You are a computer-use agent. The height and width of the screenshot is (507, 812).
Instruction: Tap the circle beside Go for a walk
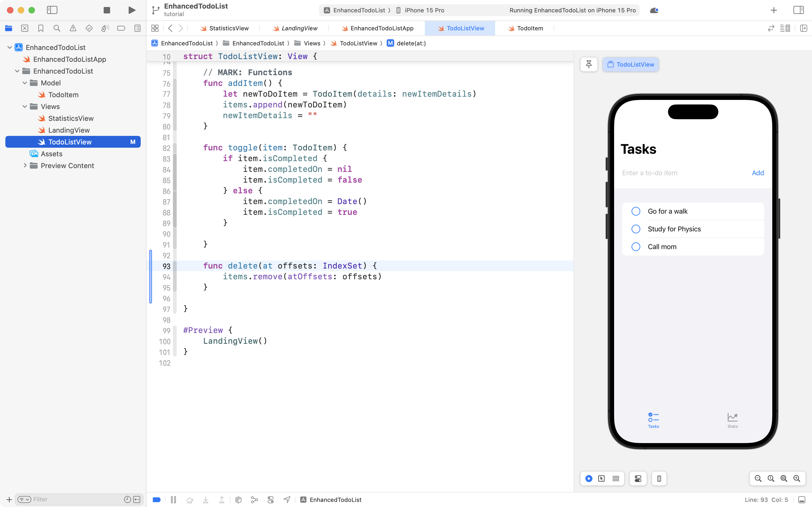point(636,211)
